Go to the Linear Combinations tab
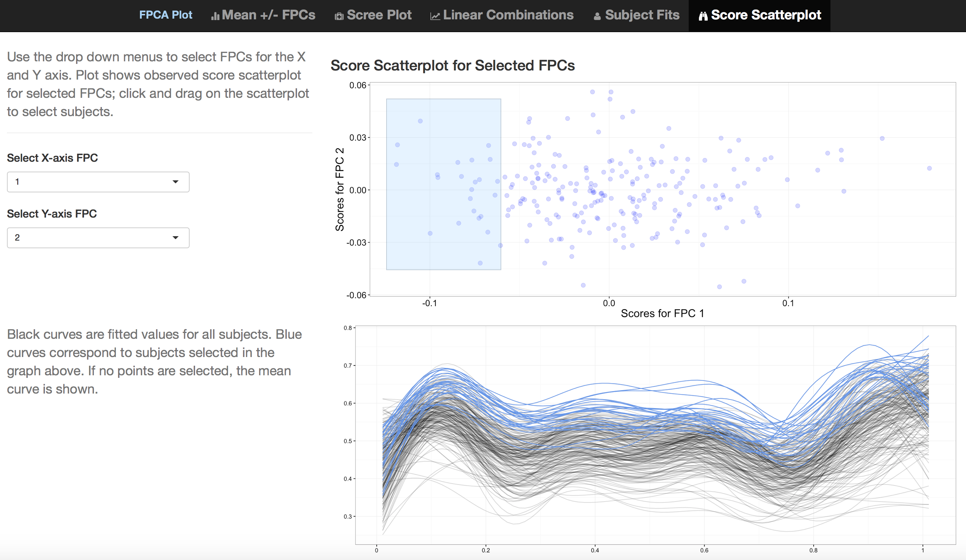This screenshot has width=966, height=560. 508,15
